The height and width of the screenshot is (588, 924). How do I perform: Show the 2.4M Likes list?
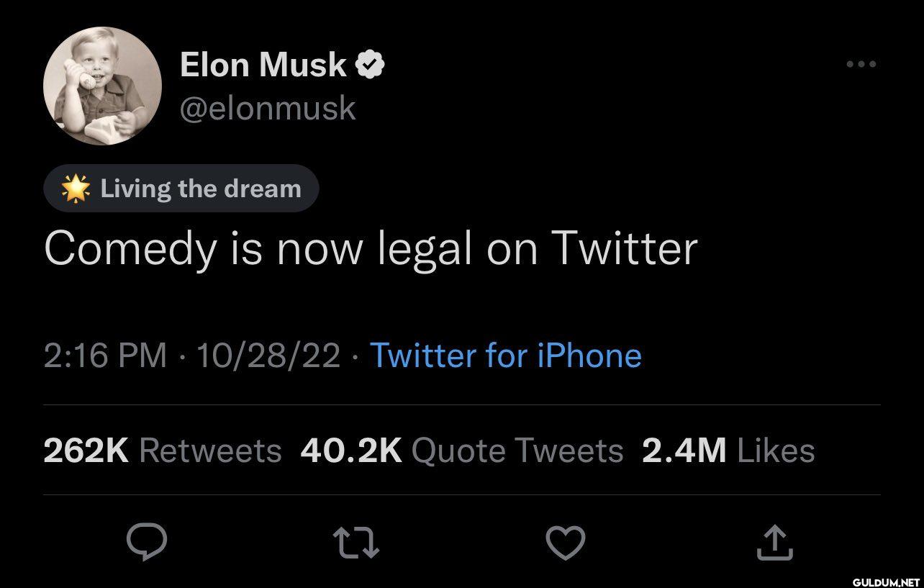[x=728, y=451]
